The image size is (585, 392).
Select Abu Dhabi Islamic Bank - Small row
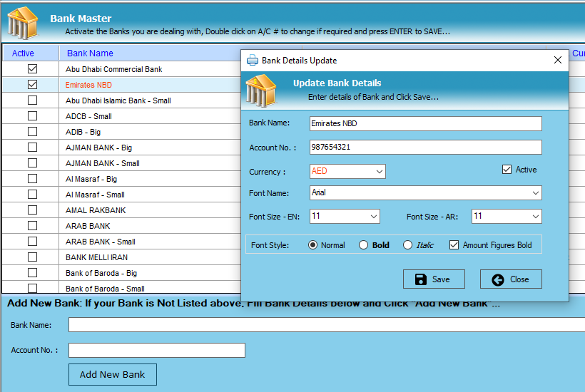[x=118, y=100]
